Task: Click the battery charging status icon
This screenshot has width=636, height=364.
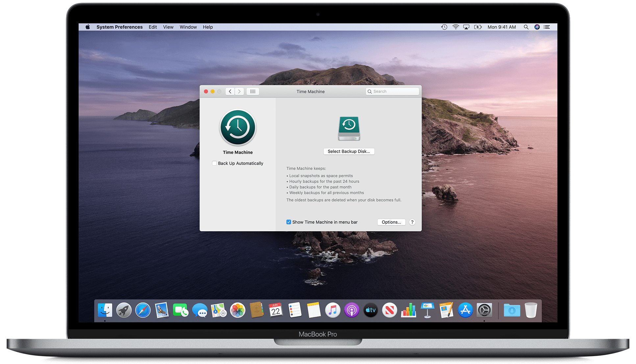Action: point(478,27)
